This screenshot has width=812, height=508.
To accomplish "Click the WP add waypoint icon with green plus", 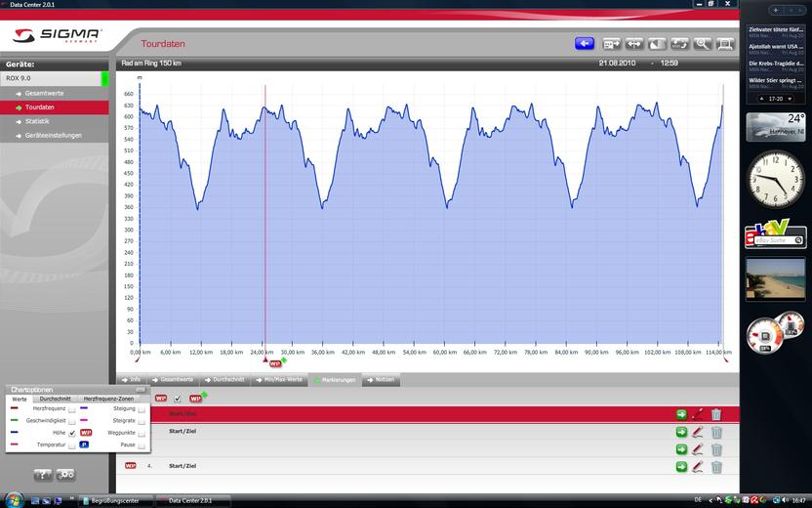I will point(197,398).
